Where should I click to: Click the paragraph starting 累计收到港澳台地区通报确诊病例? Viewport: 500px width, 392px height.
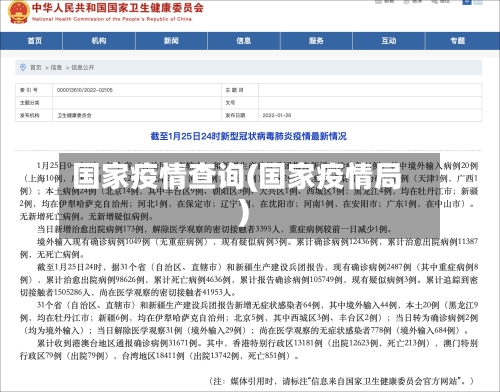pos(249,349)
